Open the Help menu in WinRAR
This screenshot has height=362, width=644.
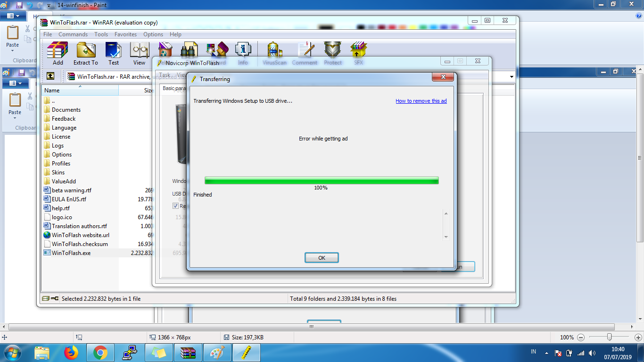point(175,34)
